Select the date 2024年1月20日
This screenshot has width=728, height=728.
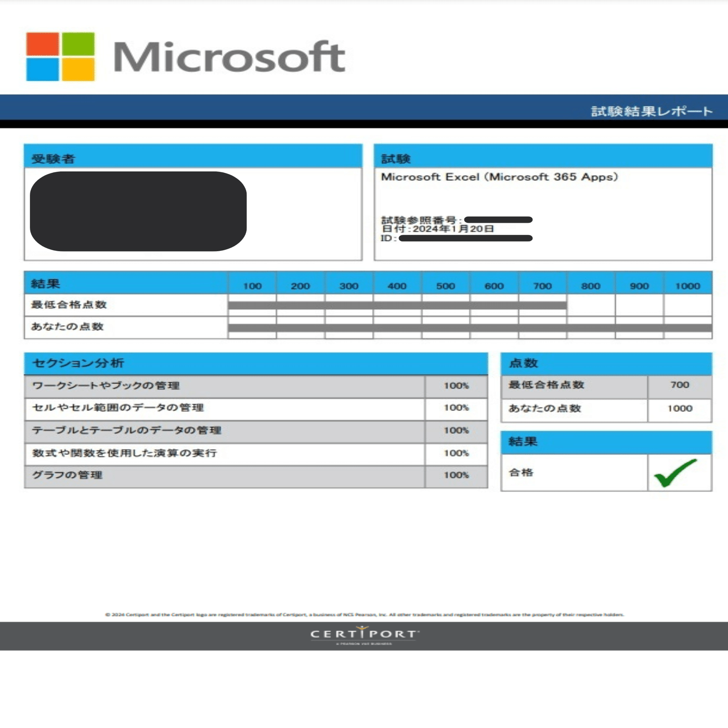[x=453, y=229]
